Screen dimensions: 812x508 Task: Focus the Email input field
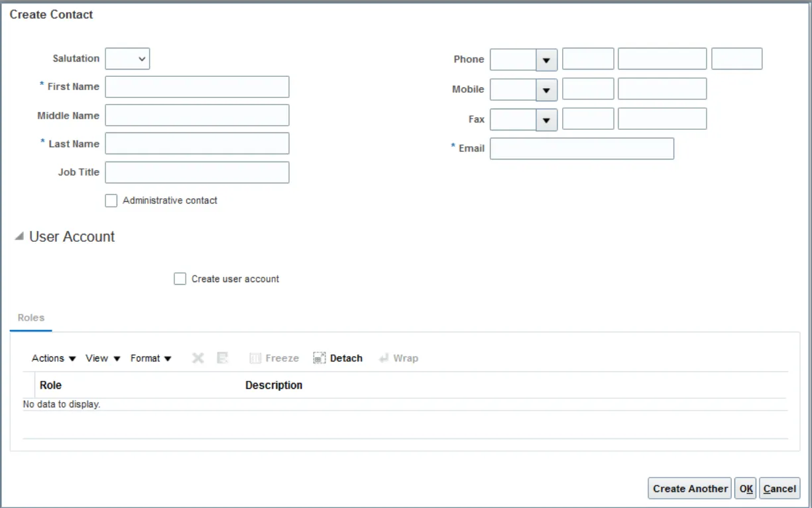[x=581, y=149]
